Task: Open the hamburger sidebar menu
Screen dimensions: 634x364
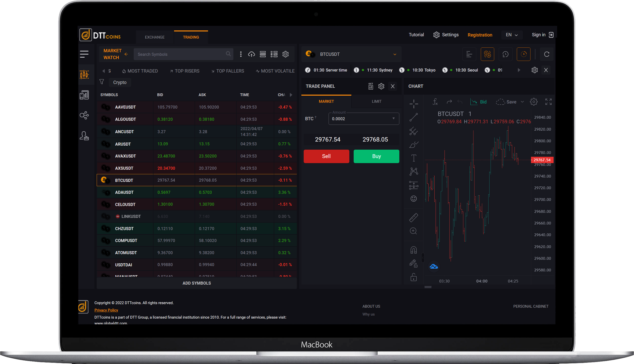Action: tap(84, 54)
